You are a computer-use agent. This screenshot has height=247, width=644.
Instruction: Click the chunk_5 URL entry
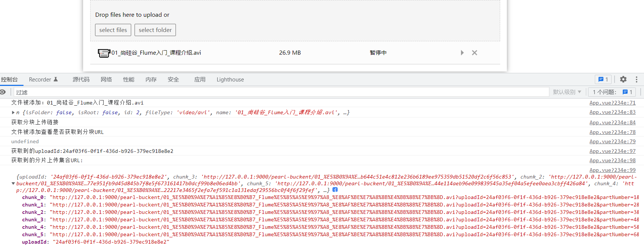click(x=330, y=234)
